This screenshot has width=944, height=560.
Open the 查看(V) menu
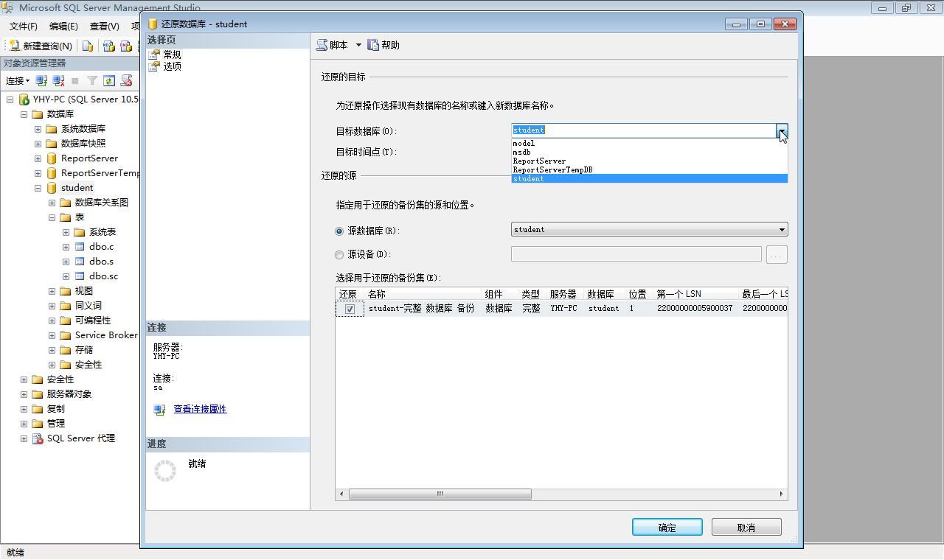coord(105,26)
